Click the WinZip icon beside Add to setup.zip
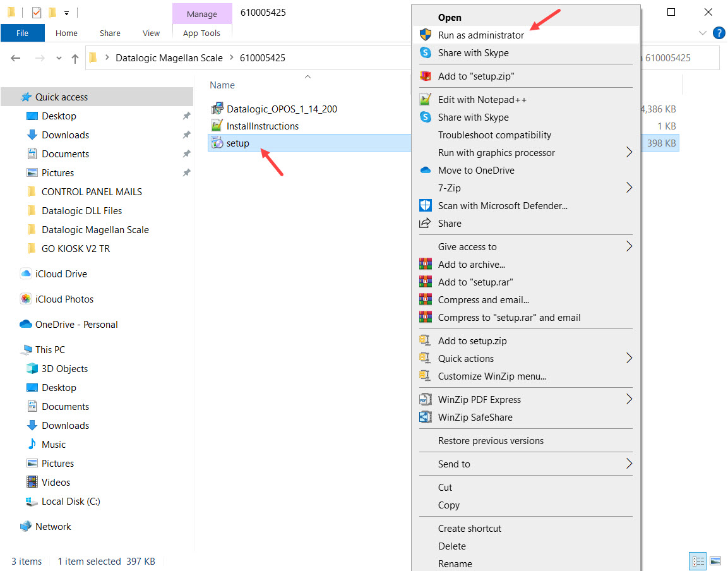The width and height of the screenshot is (728, 571). [x=426, y=340]
